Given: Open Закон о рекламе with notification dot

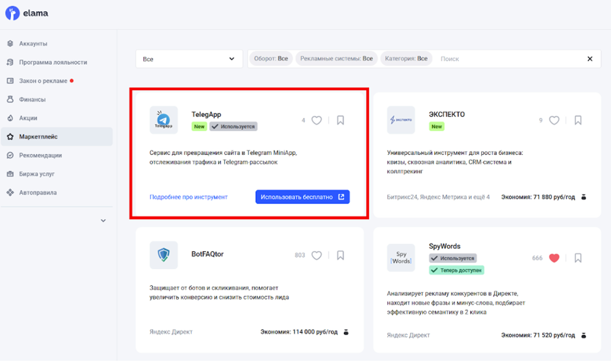Looking at the screenshot, I should [43, 81].
